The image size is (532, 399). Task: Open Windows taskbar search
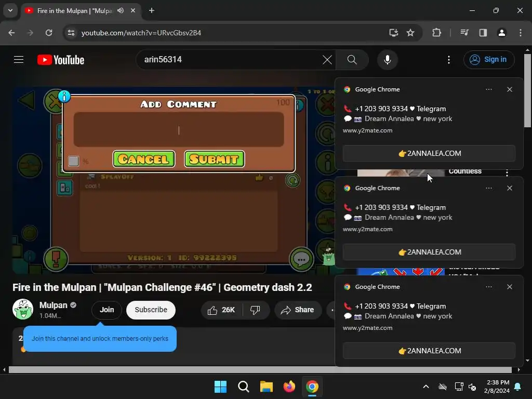(x=244, y=387)
